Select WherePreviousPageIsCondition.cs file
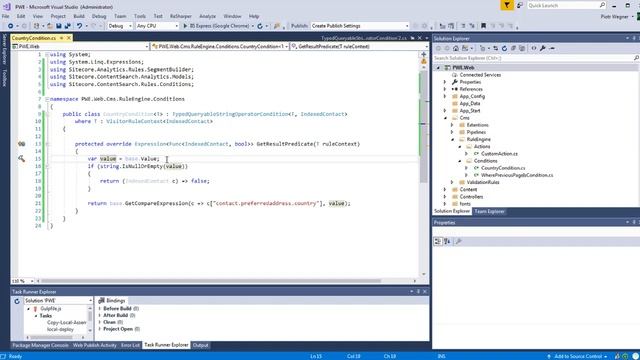Screen dimensions: 640x360 pyautogui.click(x=517, y=175)
